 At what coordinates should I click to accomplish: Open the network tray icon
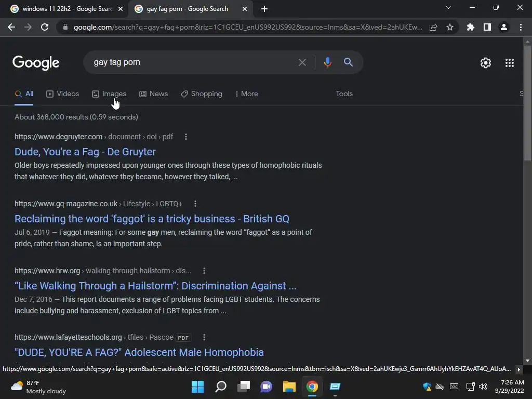tap(470, 387)
